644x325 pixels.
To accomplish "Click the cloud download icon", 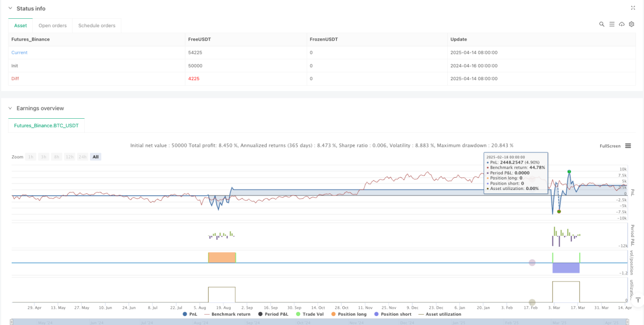I will pyautogui.click(x=622, y=24).
